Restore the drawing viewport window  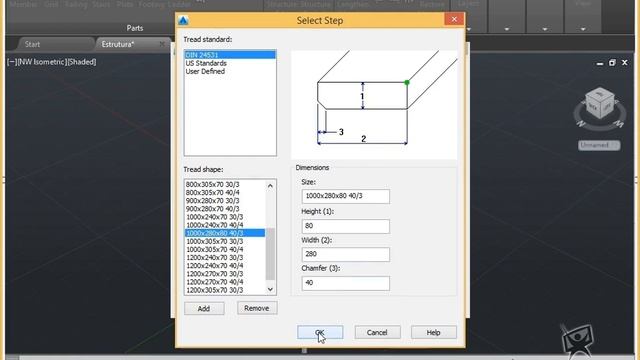point(612,62)
